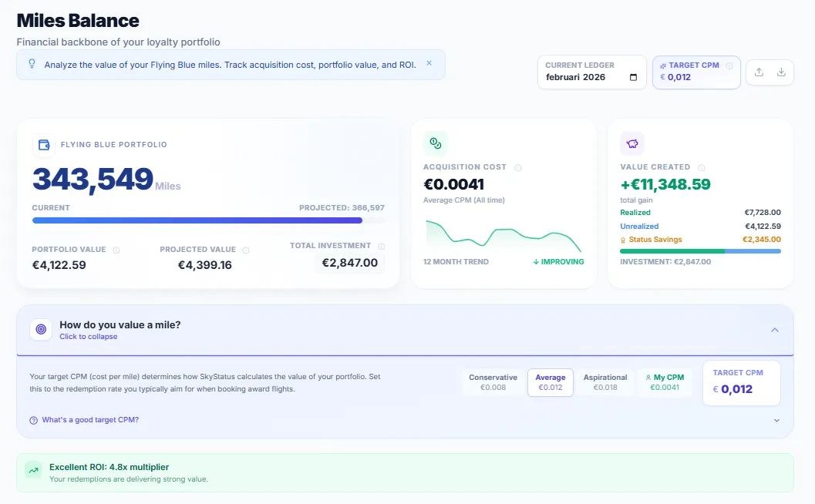The image size is (815, 504).
Task: Click the coin icon above Acquisition Cost
Action: (436, 143)
